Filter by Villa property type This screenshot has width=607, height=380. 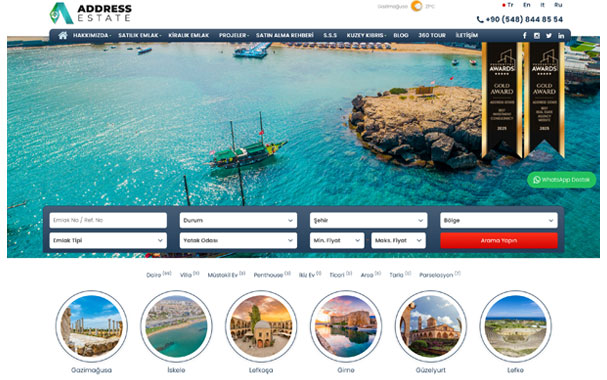[189, 274]
